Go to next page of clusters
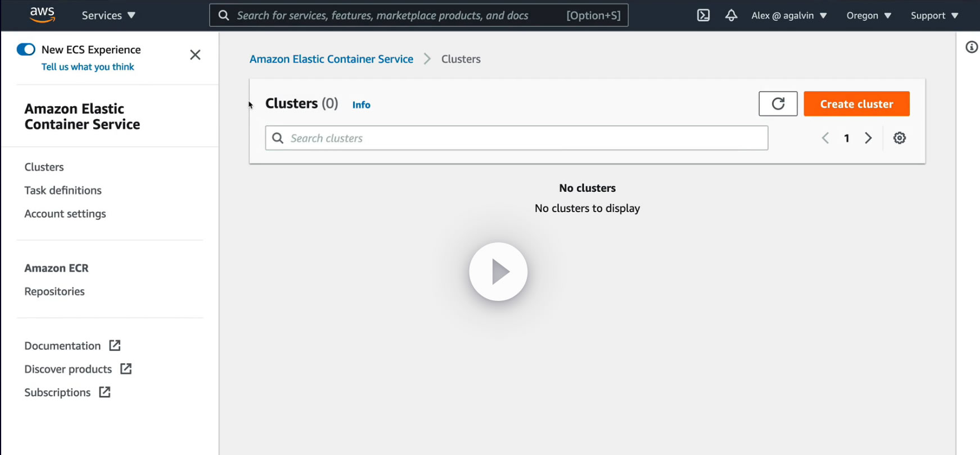Viewport: 980px width, 455px height. click(x=868, y=138)
